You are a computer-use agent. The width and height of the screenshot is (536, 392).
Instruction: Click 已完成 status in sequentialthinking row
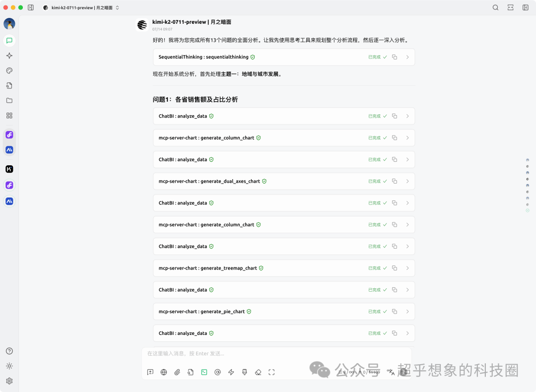click(377, 57)
